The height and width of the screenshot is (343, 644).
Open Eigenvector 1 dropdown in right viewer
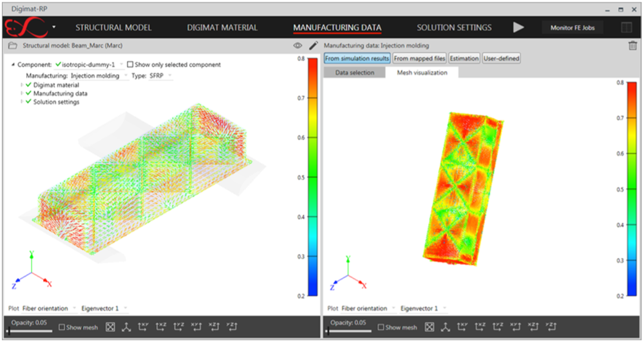[422, 308]
